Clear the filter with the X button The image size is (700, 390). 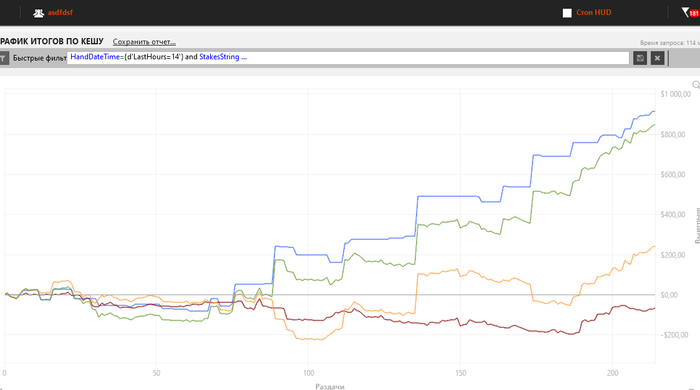[x=658, y=58]
